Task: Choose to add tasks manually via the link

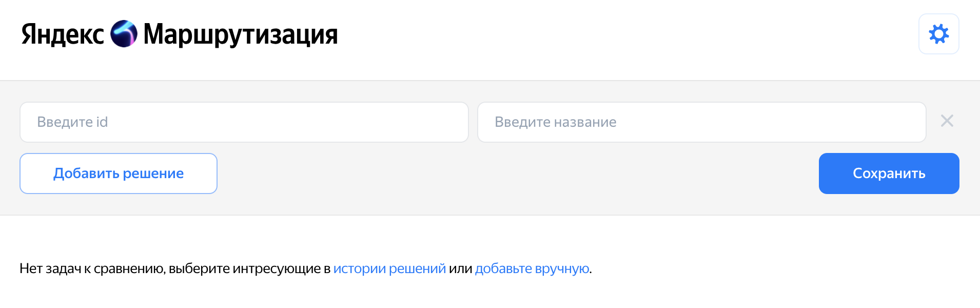Action: 532,268
